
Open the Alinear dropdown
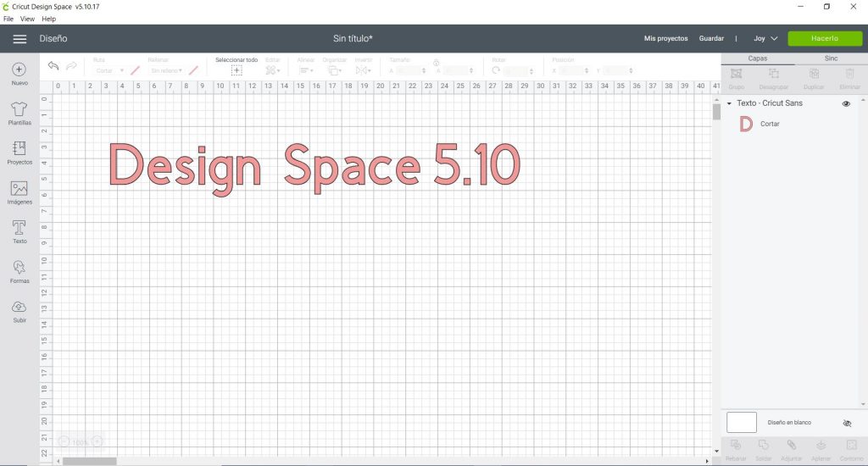(305, 70)
